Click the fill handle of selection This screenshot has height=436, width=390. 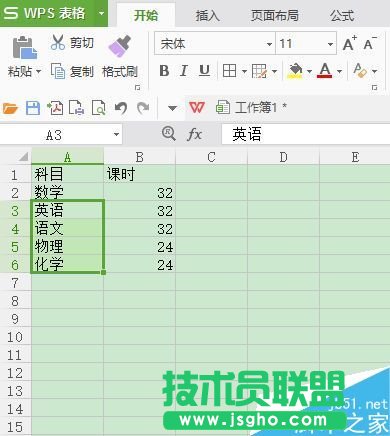click(103, 272)
